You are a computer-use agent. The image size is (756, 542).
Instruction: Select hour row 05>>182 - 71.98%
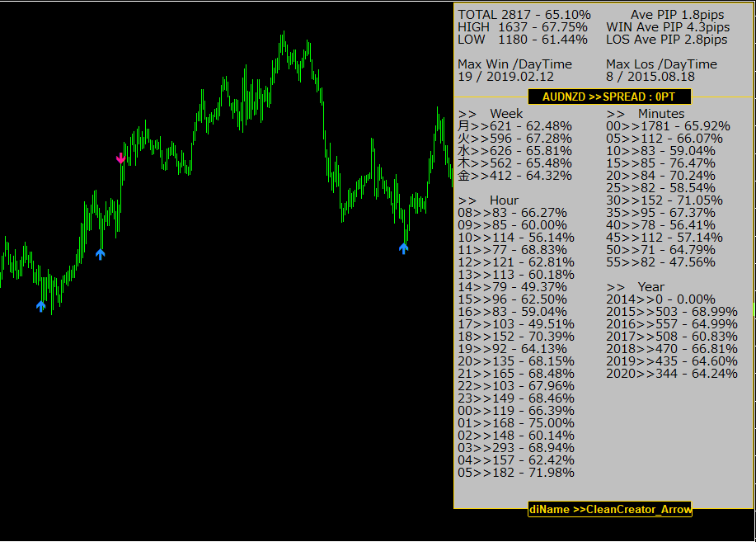pyautogui.click(x=516, y=473)
